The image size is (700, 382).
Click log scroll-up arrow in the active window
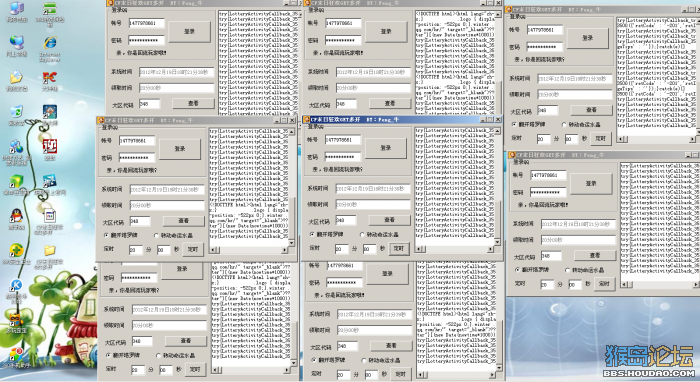pos(497,130)
